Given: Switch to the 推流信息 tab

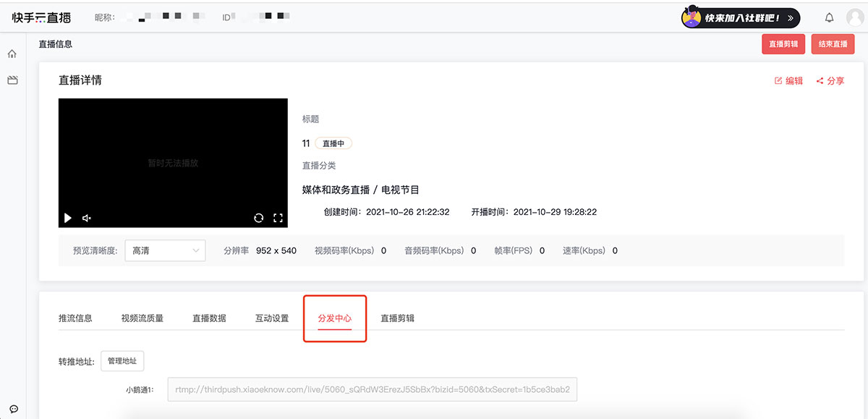Looking at the screenshot, I should (75, 318).
